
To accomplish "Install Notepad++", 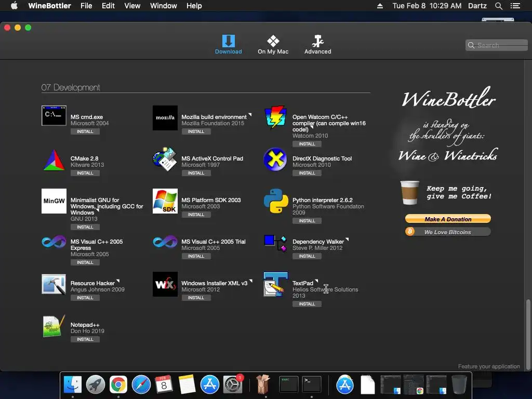I will [85, 339].
